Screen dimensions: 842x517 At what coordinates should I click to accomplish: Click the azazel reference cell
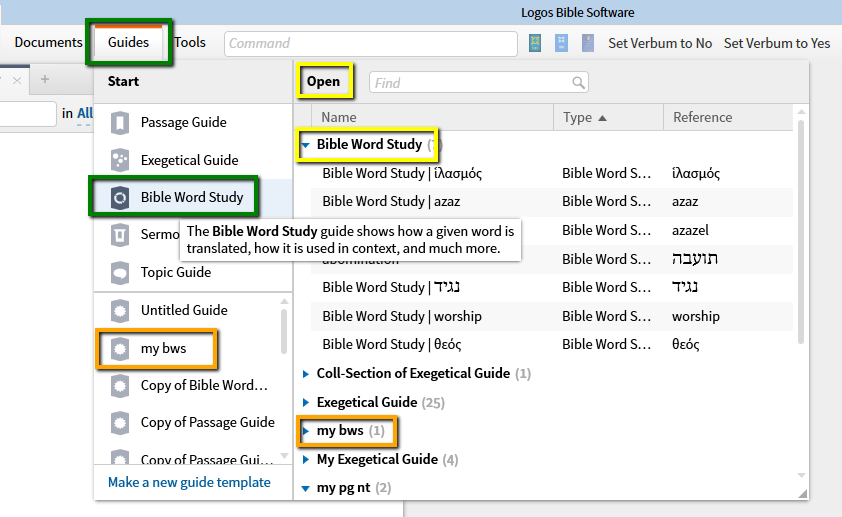pyautogui.click(x=690, y=230)
